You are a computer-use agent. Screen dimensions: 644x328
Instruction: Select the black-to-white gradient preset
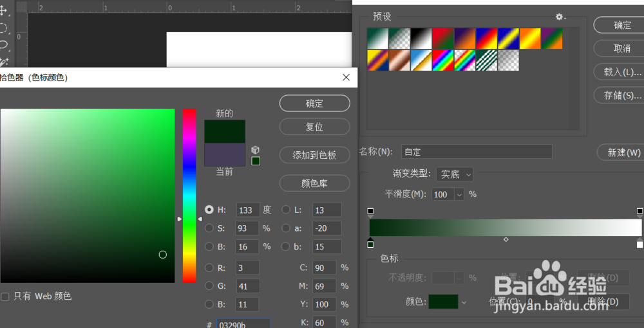(421, 39)
